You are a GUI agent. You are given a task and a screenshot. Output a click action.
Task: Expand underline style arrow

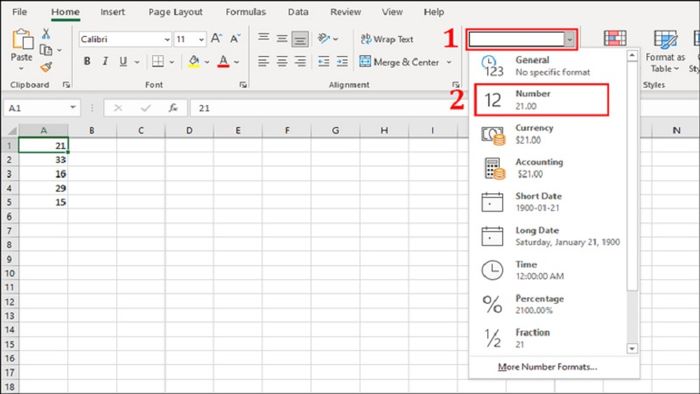pyautogui.click(x=137, y=62)
